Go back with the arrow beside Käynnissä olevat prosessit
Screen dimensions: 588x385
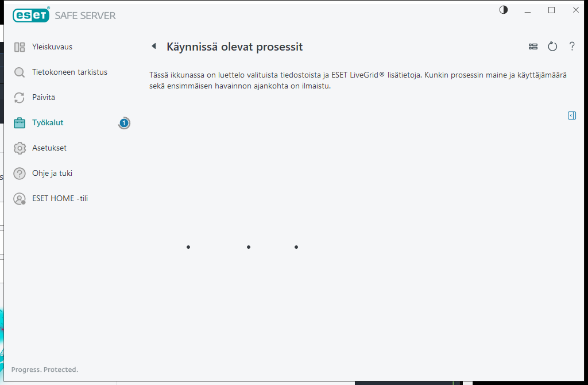pyautogui.click(x=154, y=46)
